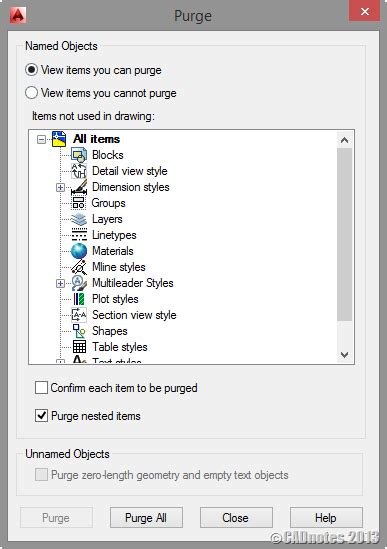Click the Close button
The image size is (387, 549).
(x=236, y=517)
